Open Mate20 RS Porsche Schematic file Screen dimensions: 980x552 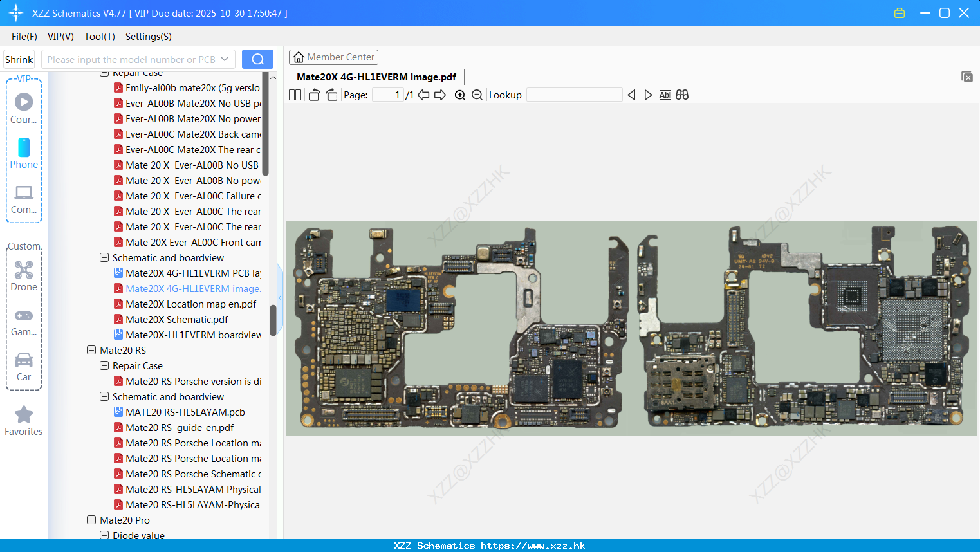(188, 474)
